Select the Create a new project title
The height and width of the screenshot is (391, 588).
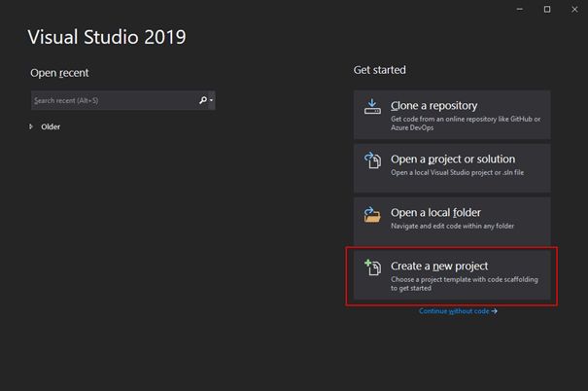(439, 267)
